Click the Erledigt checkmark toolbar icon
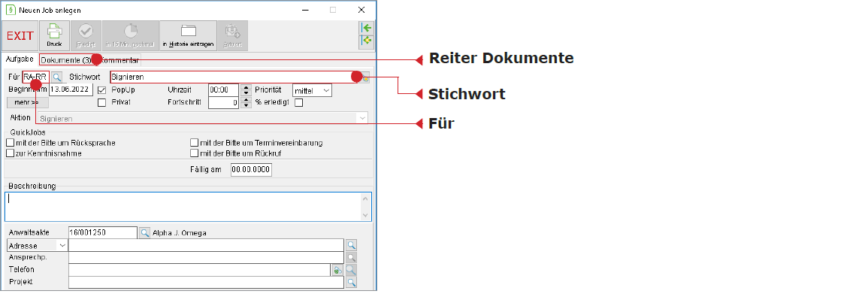The width and height of the screenshot is (868, 297). tap(86, 36)
